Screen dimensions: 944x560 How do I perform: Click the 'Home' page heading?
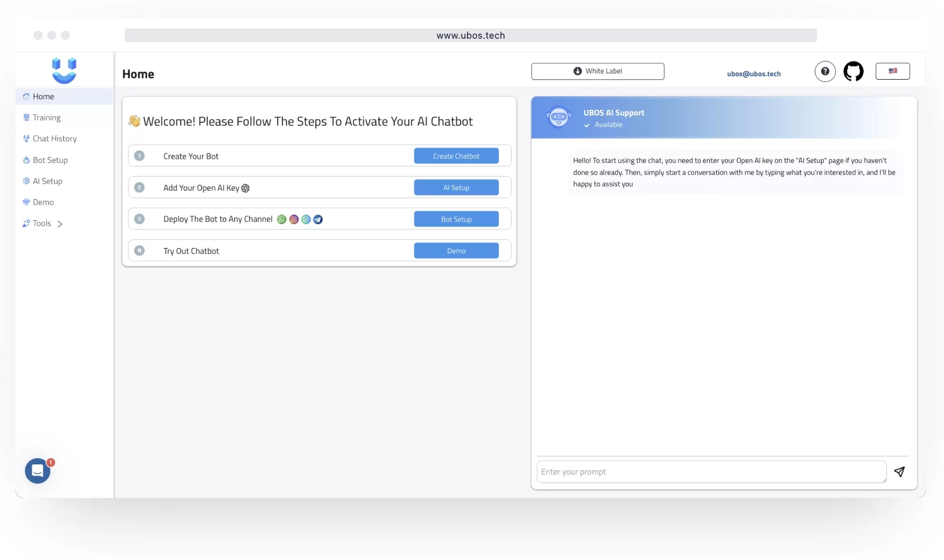[138, 74]
